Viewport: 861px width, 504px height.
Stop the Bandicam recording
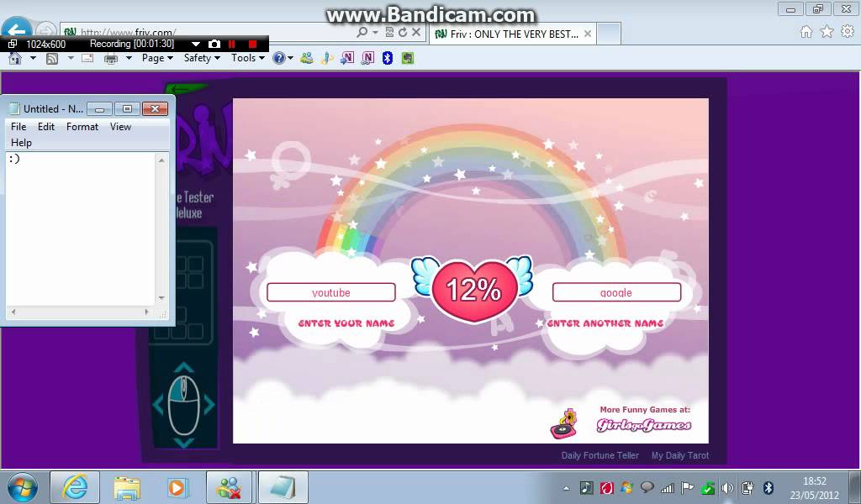click(x=252, y=44)
